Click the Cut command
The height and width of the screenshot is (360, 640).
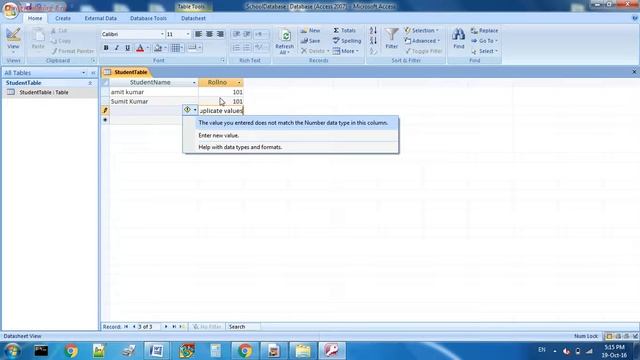(x=59, y=31)
